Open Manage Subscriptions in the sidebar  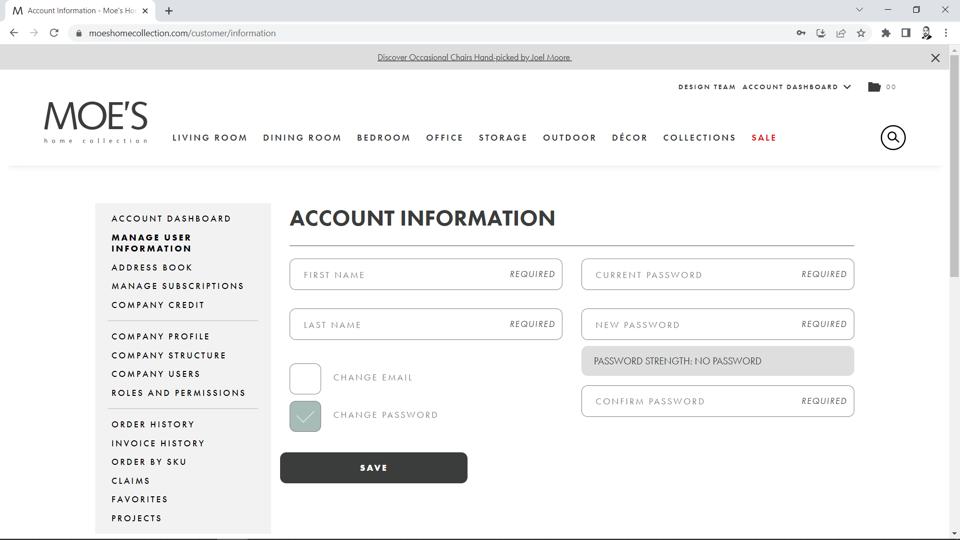point(178,286)
